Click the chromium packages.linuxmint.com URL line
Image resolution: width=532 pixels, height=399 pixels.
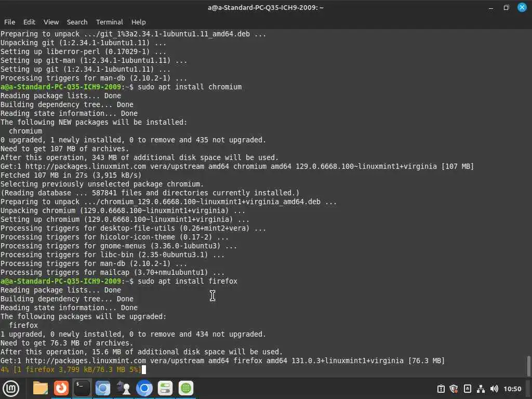pyautogui.click(x=237, y=166)
